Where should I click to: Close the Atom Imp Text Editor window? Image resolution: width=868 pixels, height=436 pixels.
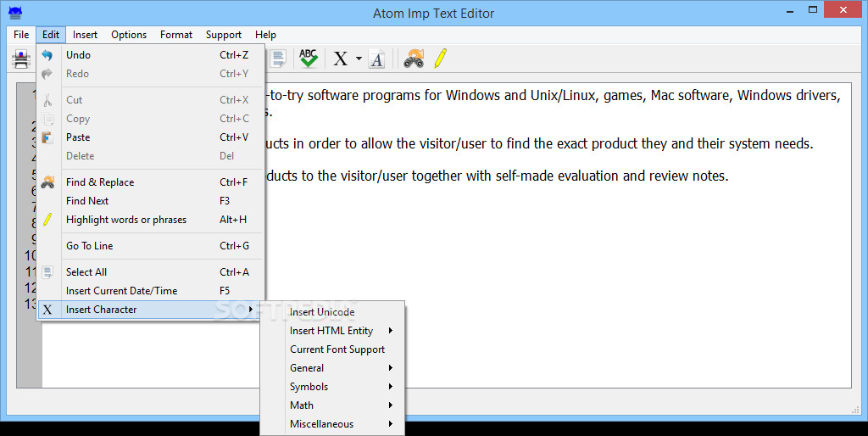point(843,10)
